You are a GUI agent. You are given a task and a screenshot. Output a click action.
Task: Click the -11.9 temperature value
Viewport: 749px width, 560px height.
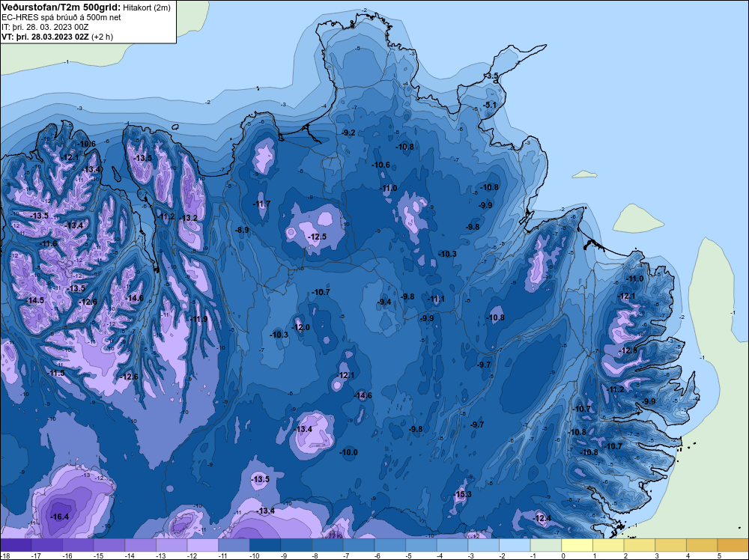pyautogui.click(x=198, y=319)
